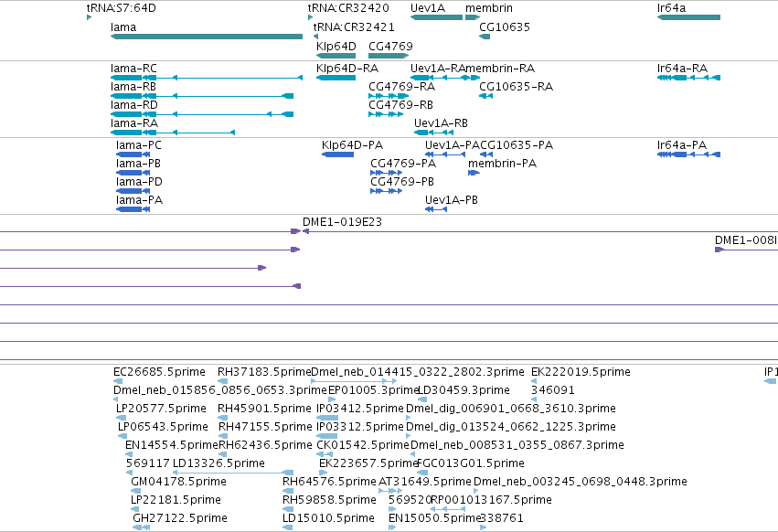This screenshot has height=532, width=778.
Task: Select the Ir64a-RA transcript label
Action: tap(682, 68)
